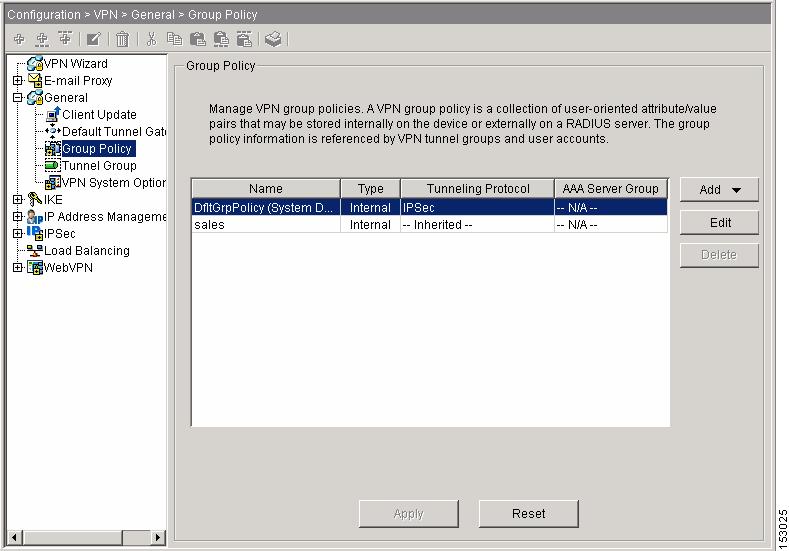Click the Cut scissors toolbar icon

[x=151, y=39]
